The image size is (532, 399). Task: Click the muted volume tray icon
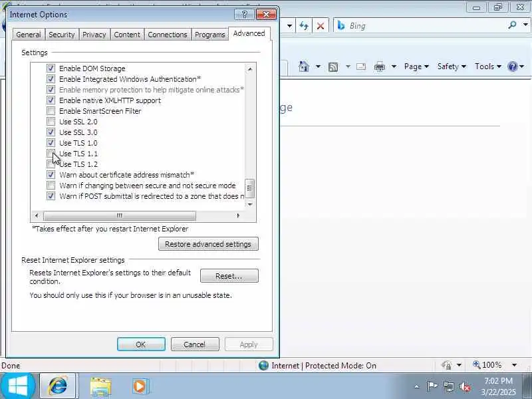465,386
